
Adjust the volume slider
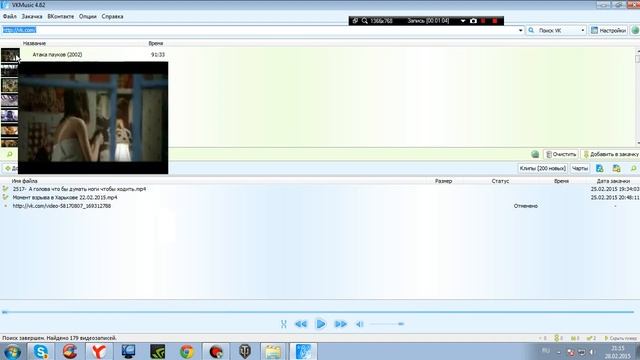click(x=387, y=324)
